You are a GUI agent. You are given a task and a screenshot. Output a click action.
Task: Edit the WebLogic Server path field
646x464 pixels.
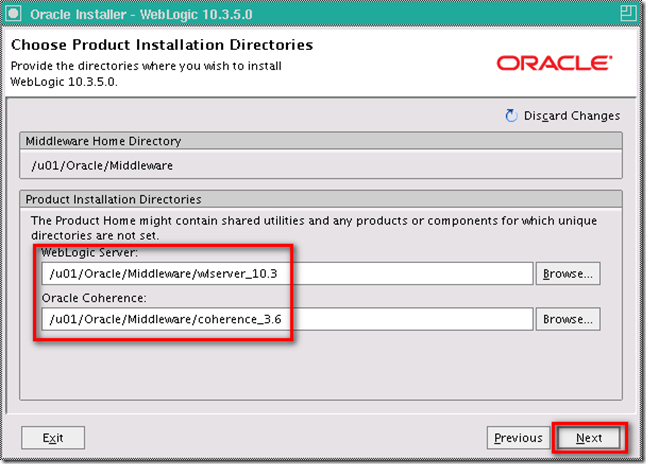(x=287, y=274)
